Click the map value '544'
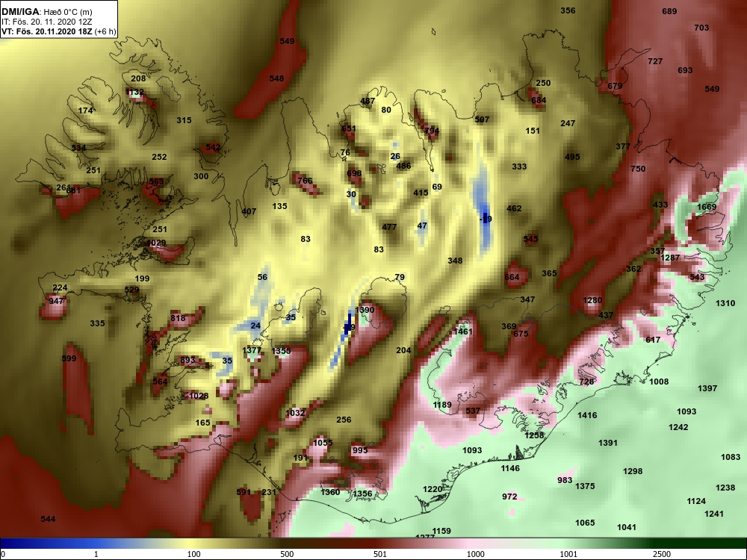 tap(48, 519)
